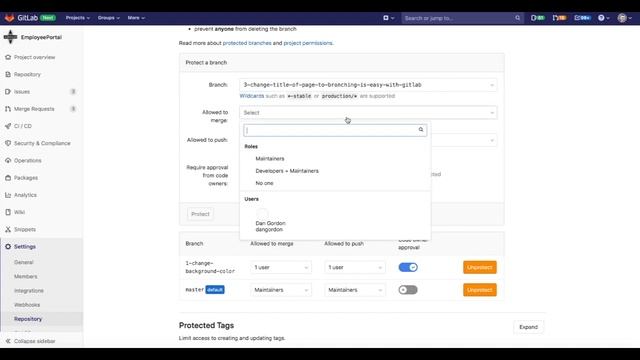Open Allowed to push dropdown for 1-change-background-color
This screenshot has width=640, height=360.
pos(355,267)
